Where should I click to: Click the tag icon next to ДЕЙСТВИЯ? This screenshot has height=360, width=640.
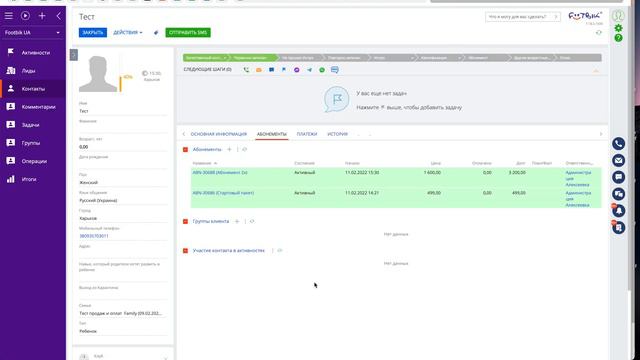(x=156, y=33)
